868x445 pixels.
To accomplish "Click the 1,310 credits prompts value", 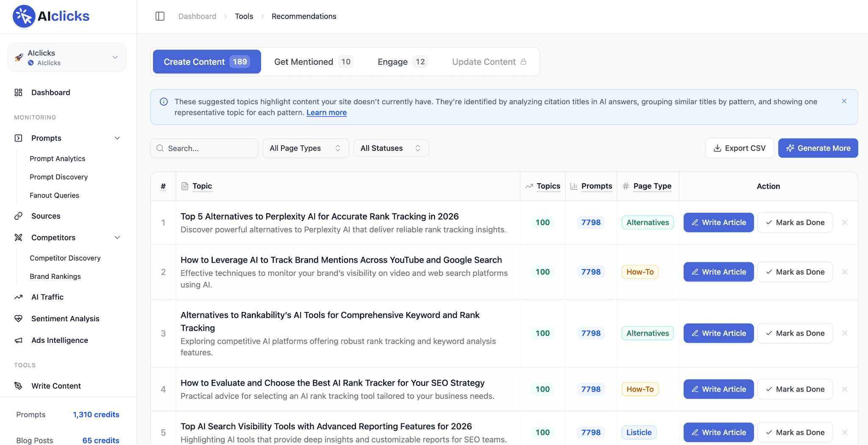I will coord(96,415).
